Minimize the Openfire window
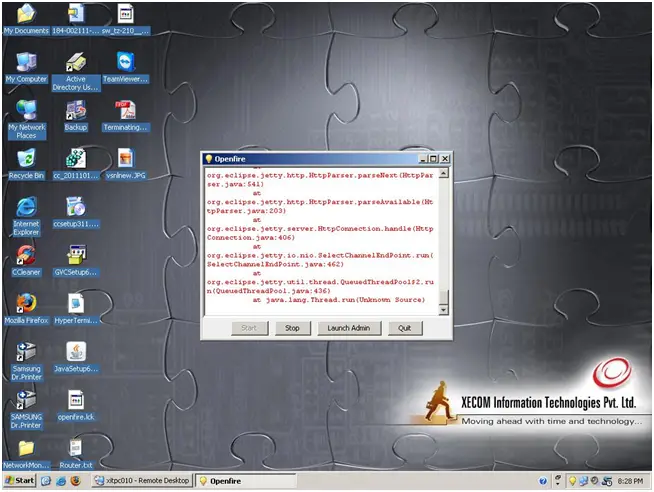 [423, 159]
